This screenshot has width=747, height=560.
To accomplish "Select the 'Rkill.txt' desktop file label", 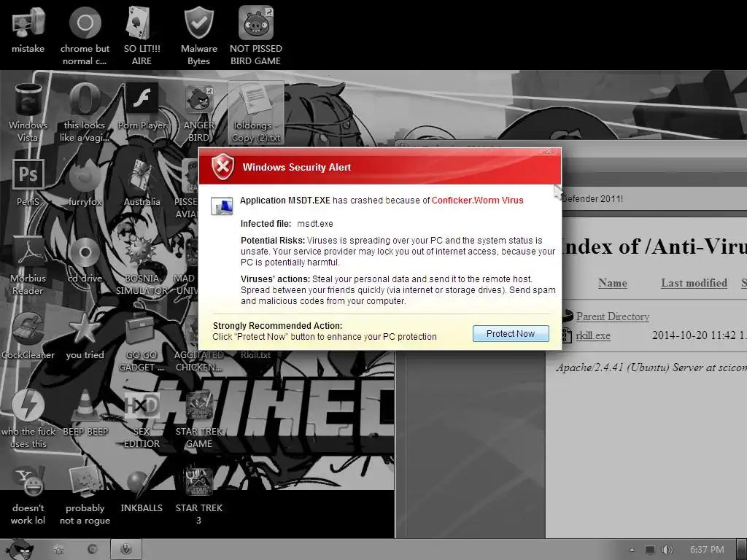I will coord(255,355).
